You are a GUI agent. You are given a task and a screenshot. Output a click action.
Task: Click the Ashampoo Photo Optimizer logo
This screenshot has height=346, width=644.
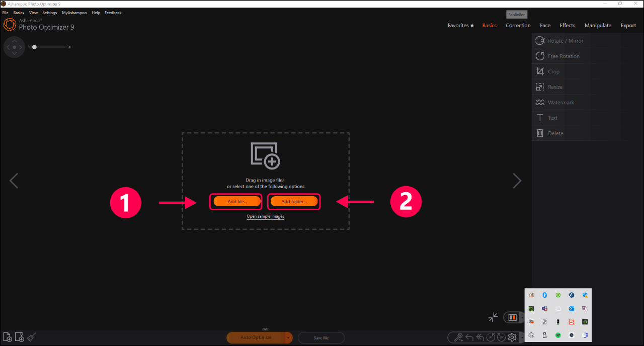click(x=10, y=25)
